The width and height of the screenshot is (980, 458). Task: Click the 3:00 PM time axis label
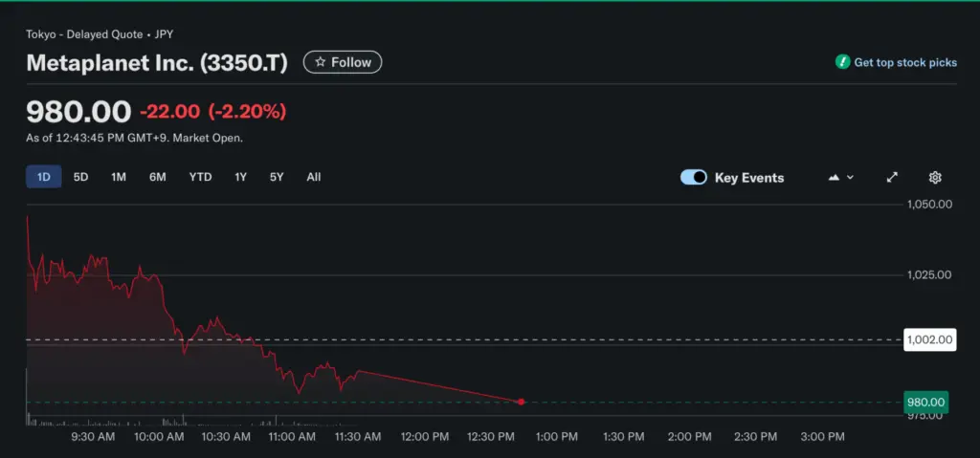point(822,437)
